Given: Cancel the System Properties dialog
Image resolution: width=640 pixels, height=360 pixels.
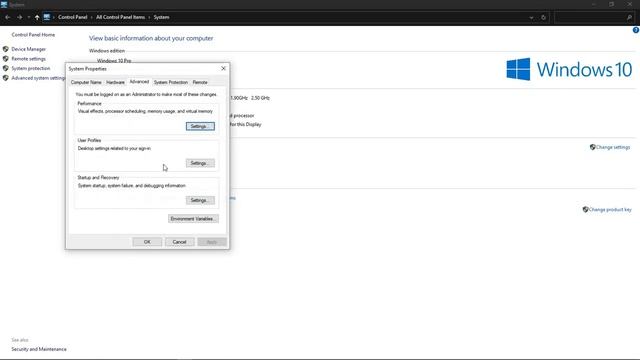Looking at the screenshot, I should click(179, 242).
